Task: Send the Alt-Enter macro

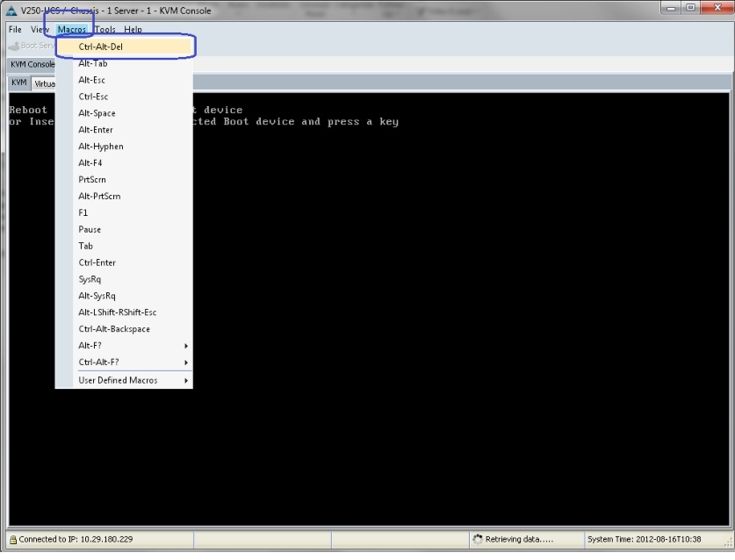Action: [124, 130]
